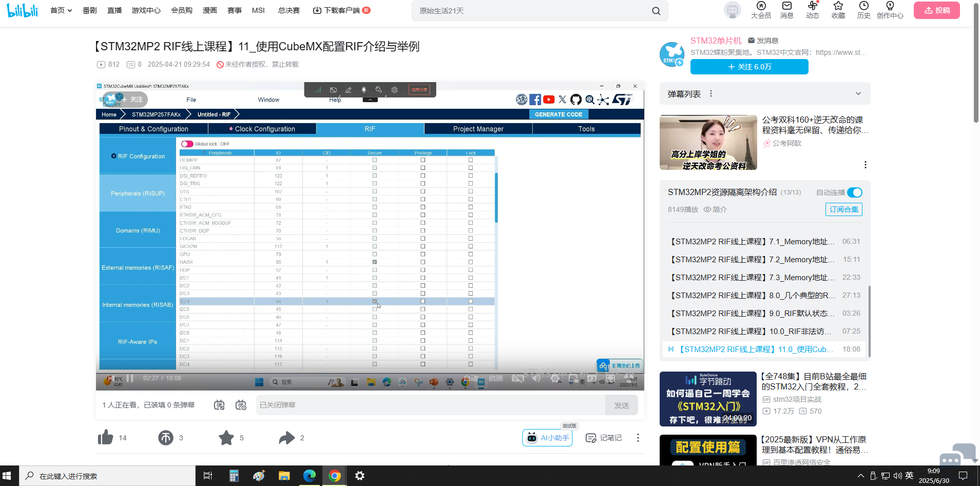Click Windows Start button
Image resolution: width=980 pixels, height=486 pixels.
coord(7,476)
